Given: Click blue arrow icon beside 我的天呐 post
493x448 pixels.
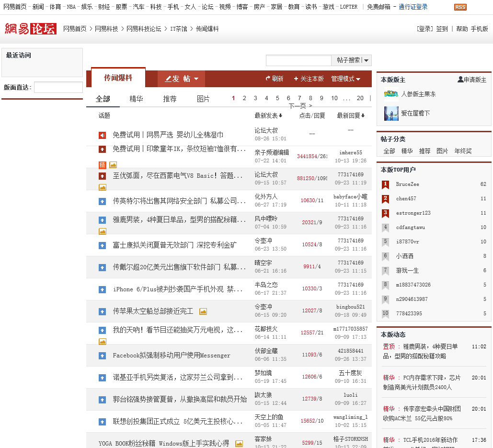Looking at the screenshot, I should tap(102, 330).
